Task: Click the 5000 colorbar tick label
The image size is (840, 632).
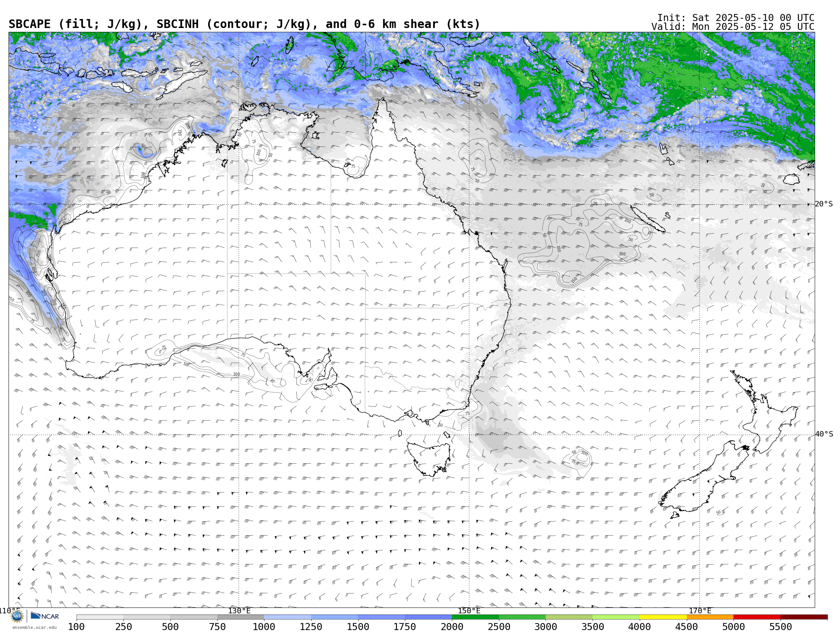Action: (733, 627)
